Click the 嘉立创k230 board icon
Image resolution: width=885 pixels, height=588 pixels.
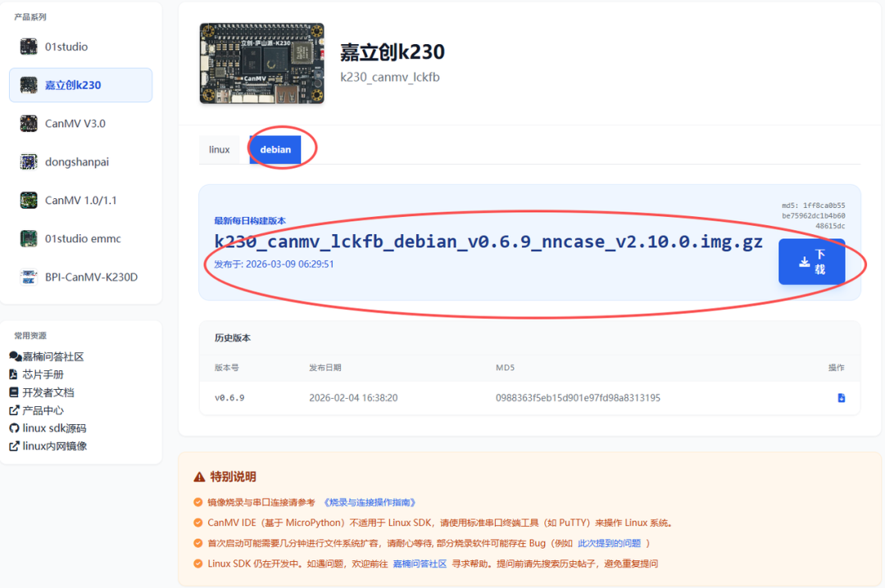(x=29, y=84)
